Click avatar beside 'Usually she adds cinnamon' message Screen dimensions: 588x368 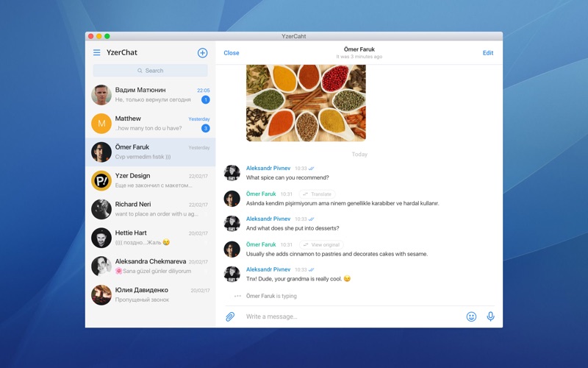point(232,250)
